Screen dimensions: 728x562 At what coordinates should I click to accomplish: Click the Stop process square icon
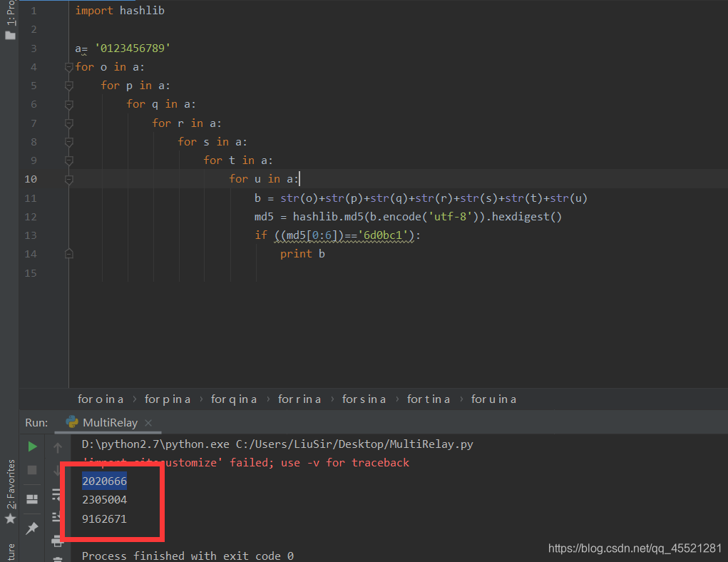(x=32, y=470)
